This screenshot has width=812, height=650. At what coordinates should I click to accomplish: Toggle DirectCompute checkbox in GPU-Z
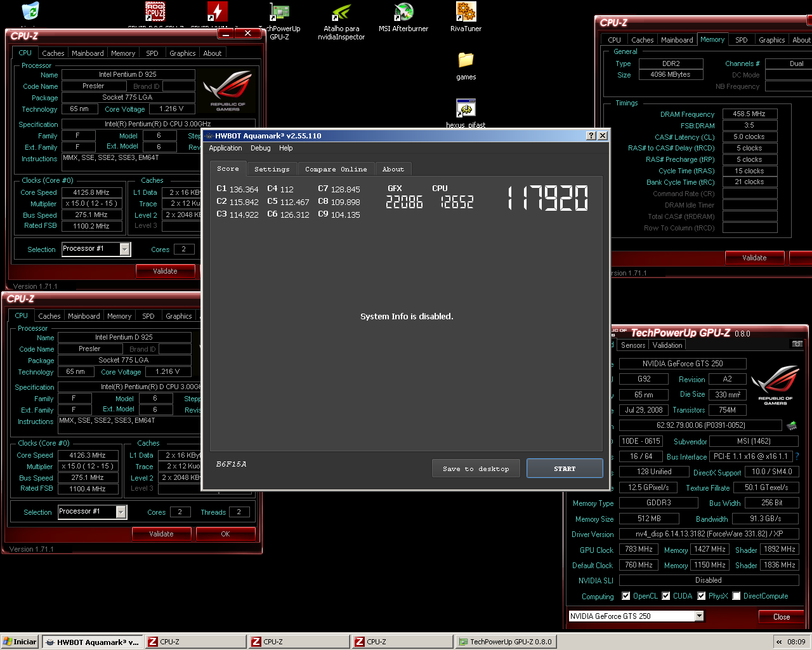[737, 596]
